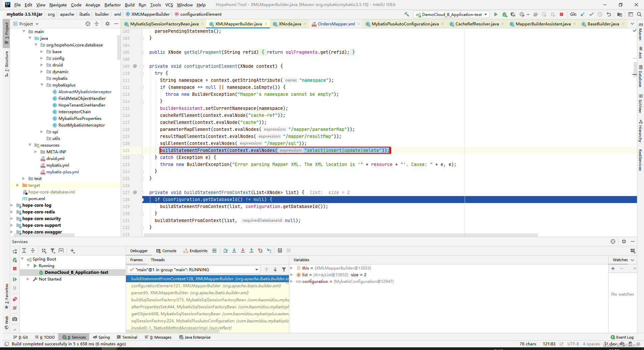The height and width of the screenshot is (350, 644).
Task: Start debugging with the Debug bug icon
Action: [x=504, y=14]
